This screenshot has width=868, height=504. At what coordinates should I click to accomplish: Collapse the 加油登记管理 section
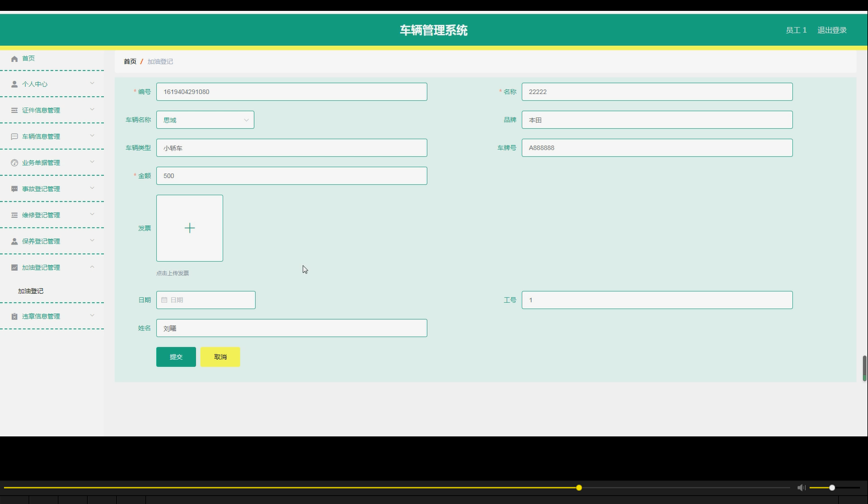click(x=92, y=267)
